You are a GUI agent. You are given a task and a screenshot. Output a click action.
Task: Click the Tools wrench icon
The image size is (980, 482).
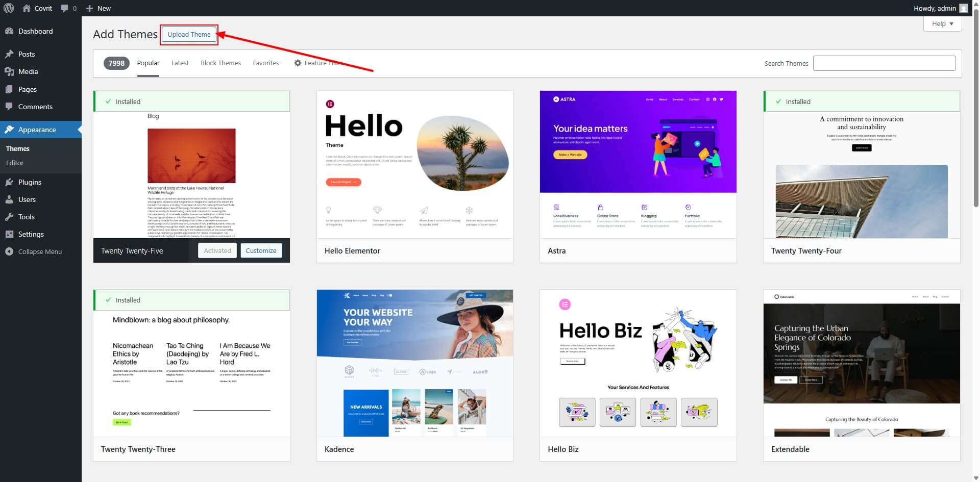pos(9,217)
